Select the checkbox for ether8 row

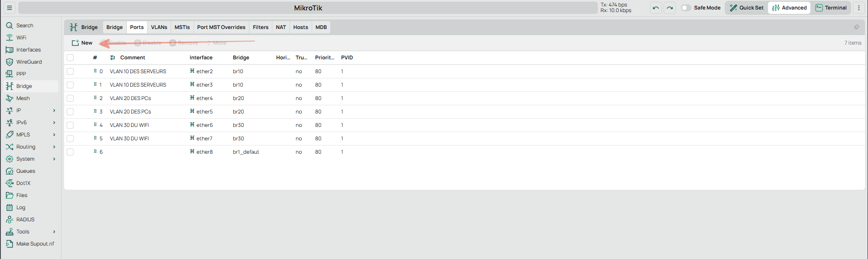pos(70,152)
